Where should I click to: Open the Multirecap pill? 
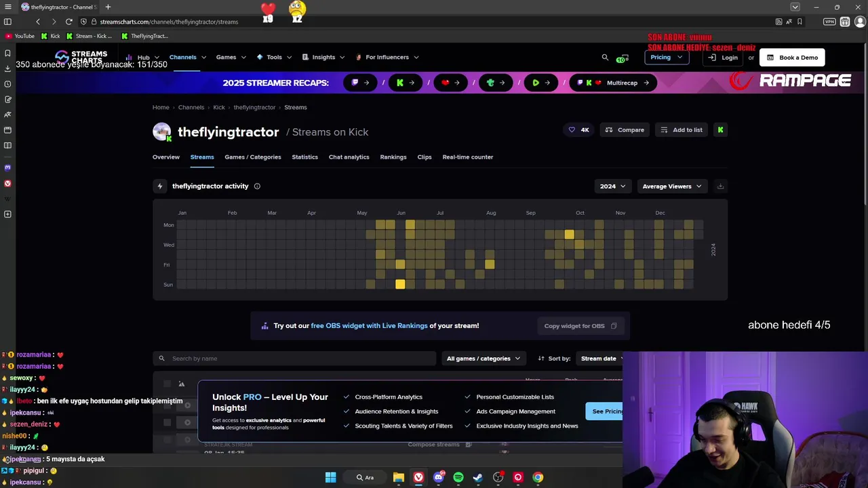pos(613,83)
